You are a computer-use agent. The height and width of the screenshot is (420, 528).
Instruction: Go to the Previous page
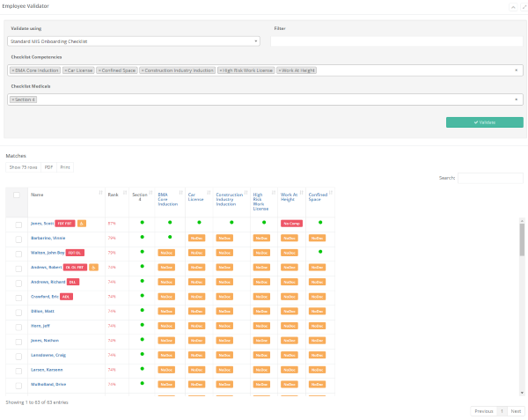483,411
